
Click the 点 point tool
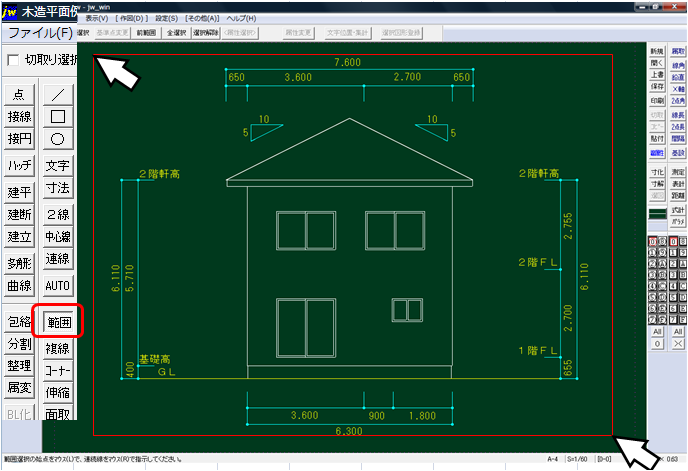pos(19,95)
